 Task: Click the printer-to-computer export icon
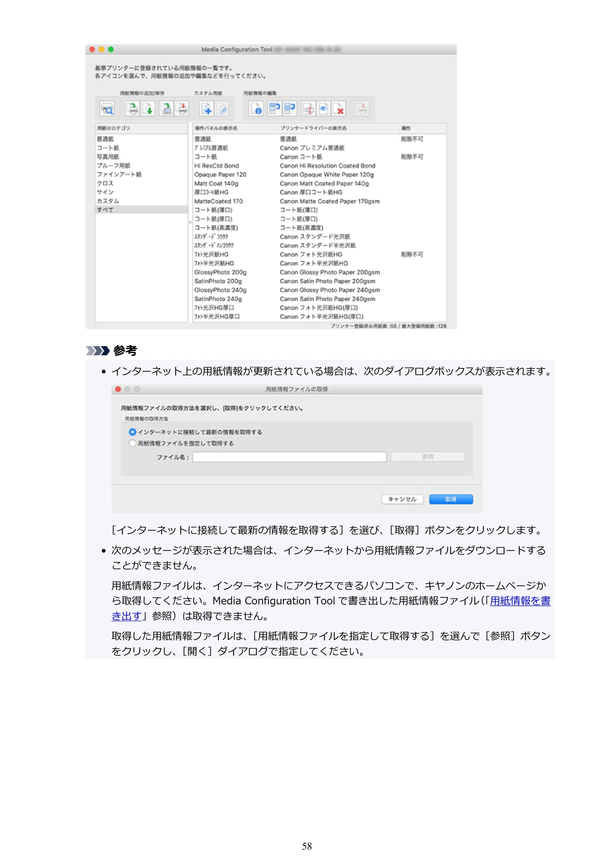[166, 109]
